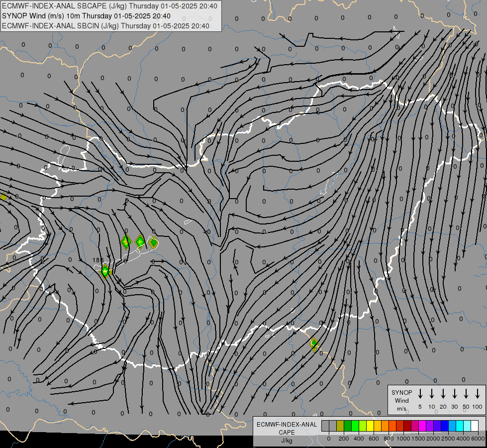
Task: Click the ECMWF-INDEX-ANAL CAPE legend label
Action: [287, 428]
